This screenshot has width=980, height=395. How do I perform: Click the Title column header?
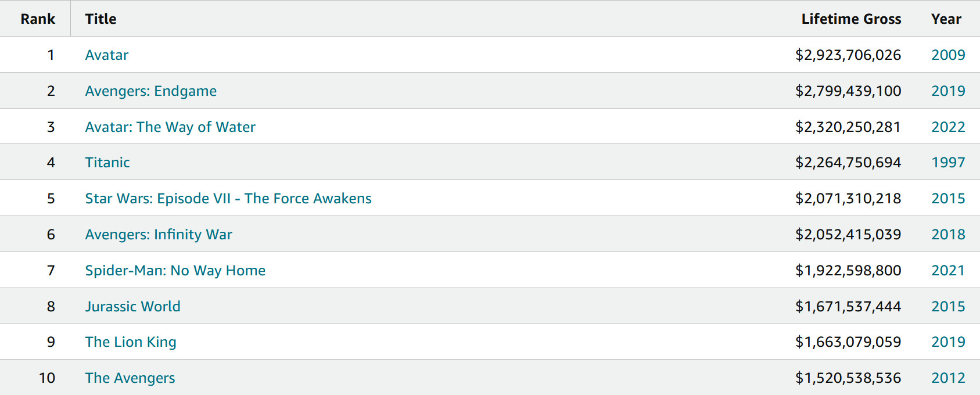[x=101, y=19]
